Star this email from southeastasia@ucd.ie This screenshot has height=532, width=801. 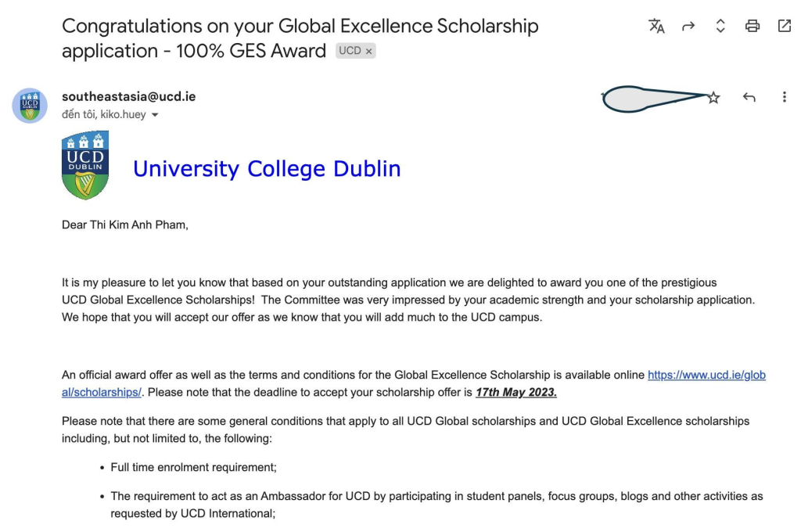(713, 98)
